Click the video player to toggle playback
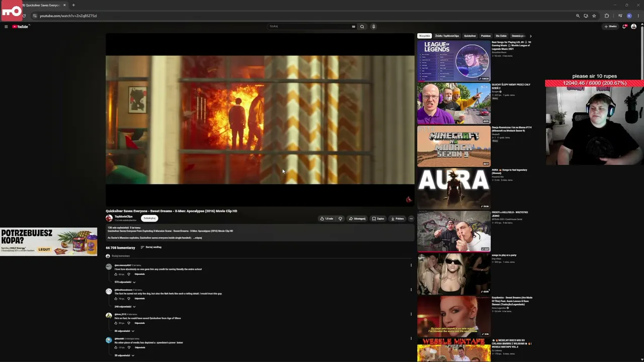Viewport: 644px width, 362px height. point(260,120)
